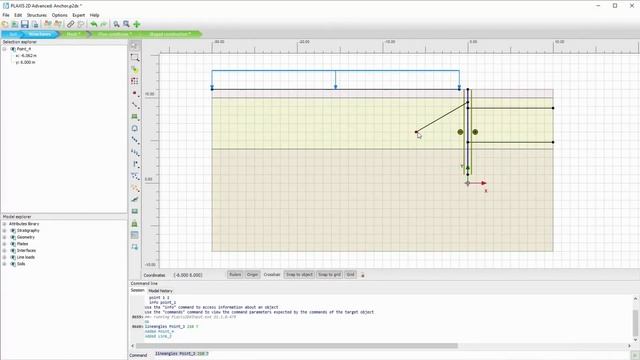Click the Open project toolbar icon

pos(15,24)
